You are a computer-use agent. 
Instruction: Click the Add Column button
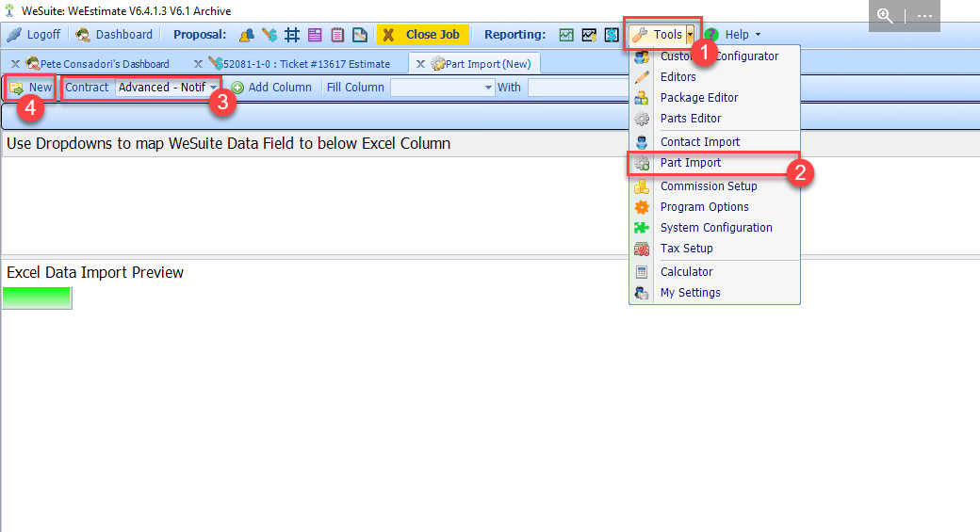point(271,88)
